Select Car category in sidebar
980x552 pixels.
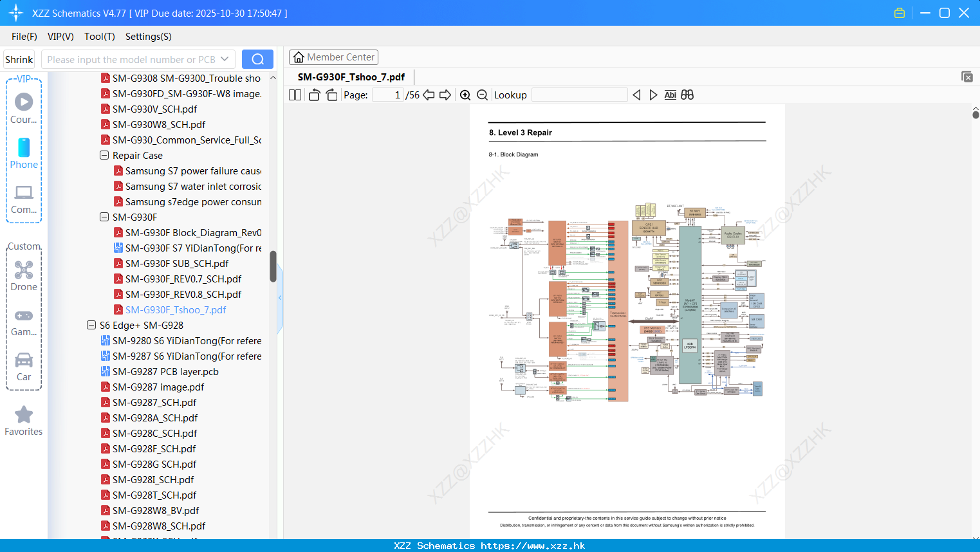pos(24,366)
